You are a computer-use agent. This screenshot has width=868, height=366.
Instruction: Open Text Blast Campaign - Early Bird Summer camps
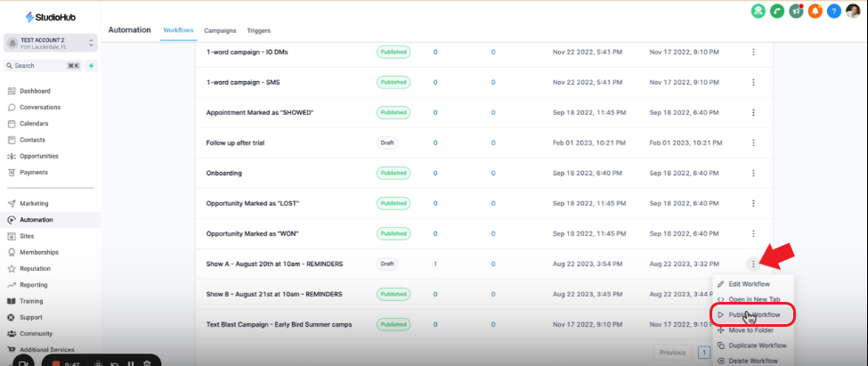(x=279, y=324)
